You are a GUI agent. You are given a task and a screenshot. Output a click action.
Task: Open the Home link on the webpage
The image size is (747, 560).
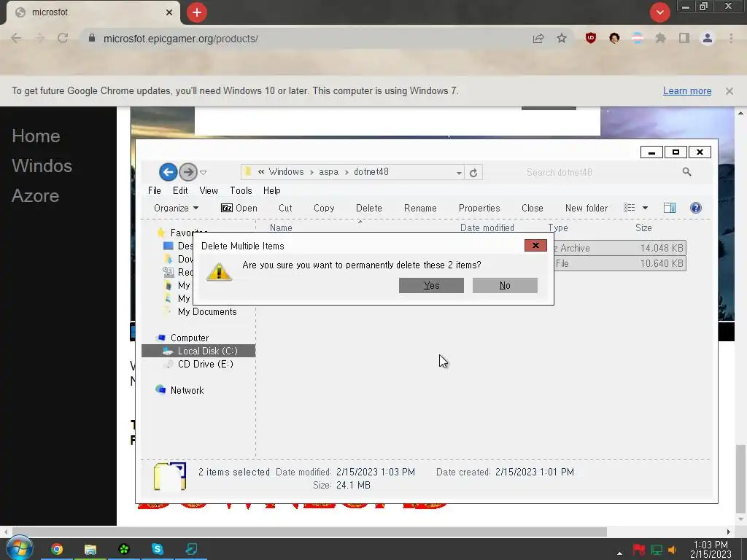pos(36,136)
